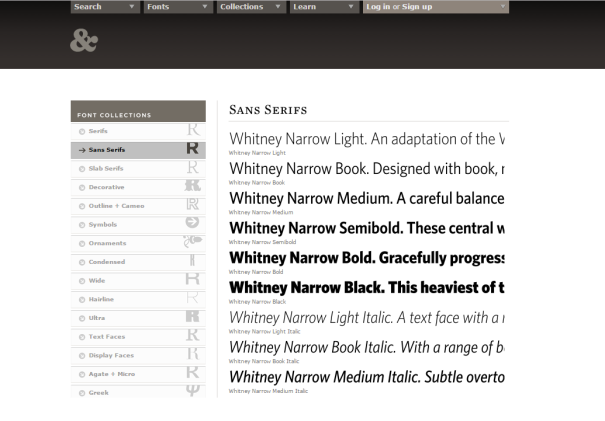Click the radio bullet beside Condensed
Image resolution: width=605 pixels, height=421 pixels.
coord(82,262)
